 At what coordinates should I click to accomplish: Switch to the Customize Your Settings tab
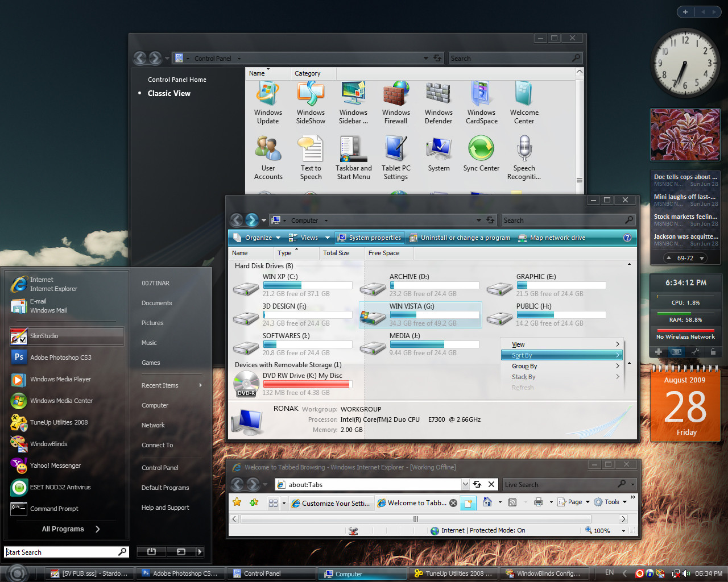pyautogui.click(x=330, y=503)
